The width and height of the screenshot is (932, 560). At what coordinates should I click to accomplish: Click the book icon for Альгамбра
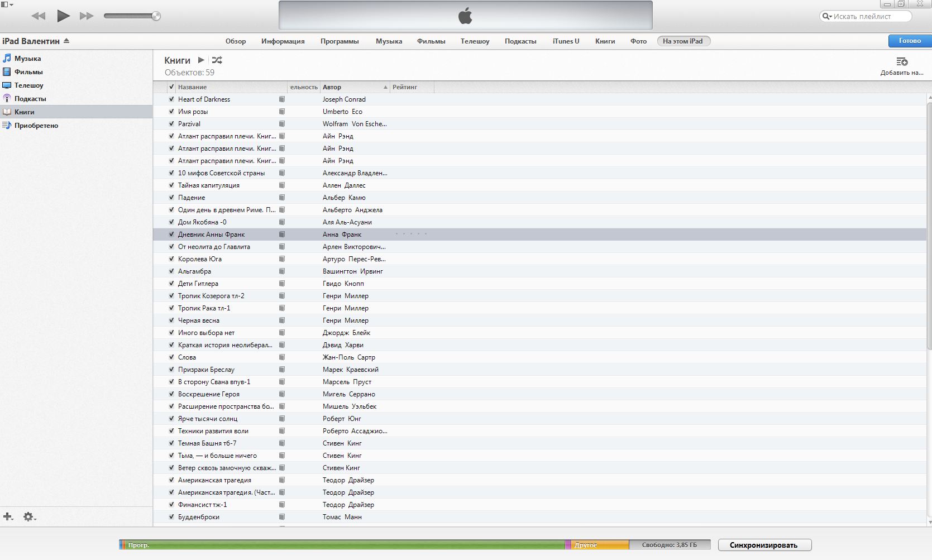[282, 271]
